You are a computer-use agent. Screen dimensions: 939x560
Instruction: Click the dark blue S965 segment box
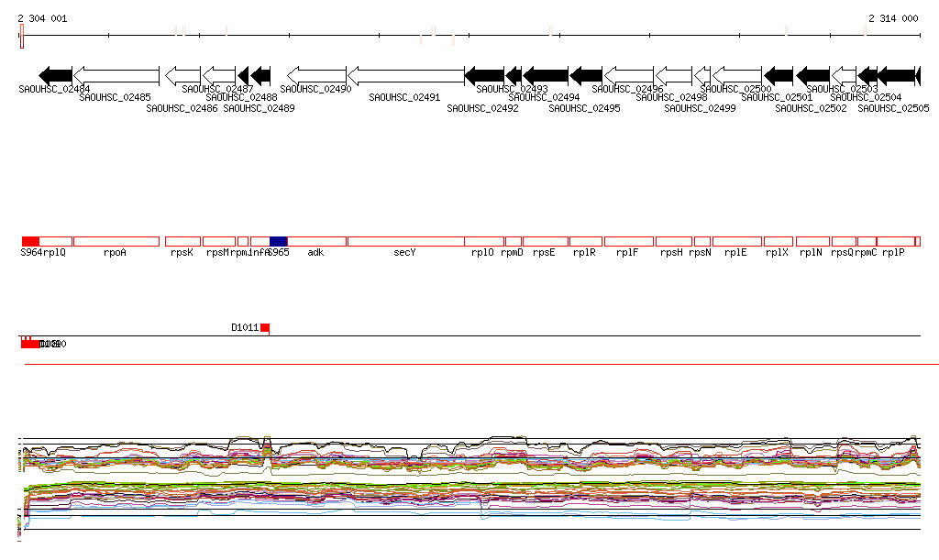point(279,241)
